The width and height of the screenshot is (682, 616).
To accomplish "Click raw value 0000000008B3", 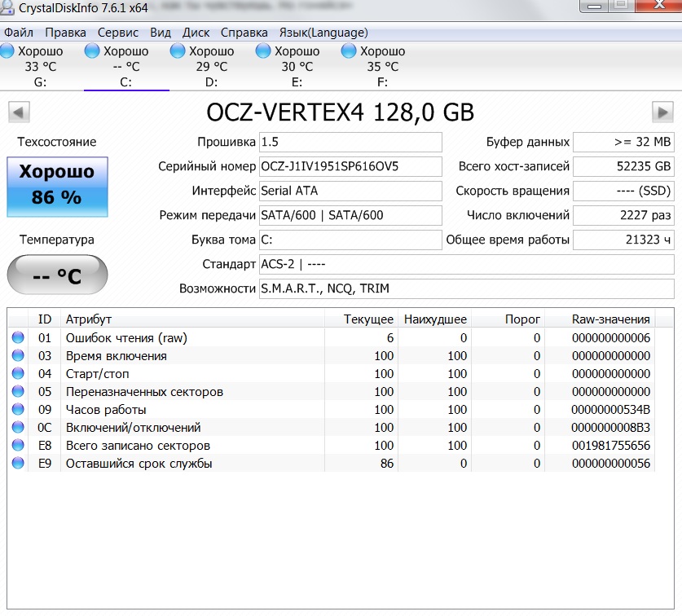I will (610, 428).
